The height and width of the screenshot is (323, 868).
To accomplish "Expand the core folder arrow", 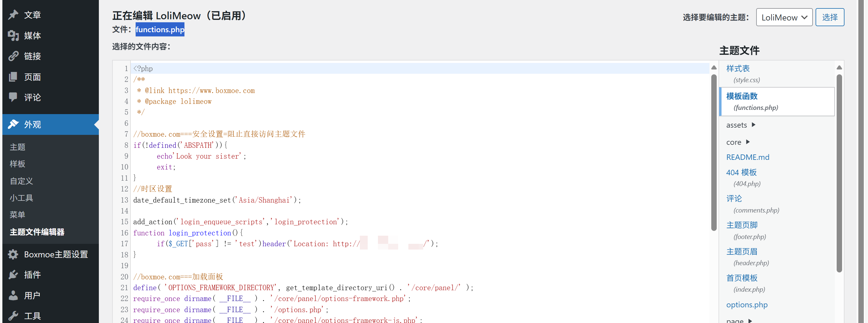I will pyautogui.click(x=748, y=142).
